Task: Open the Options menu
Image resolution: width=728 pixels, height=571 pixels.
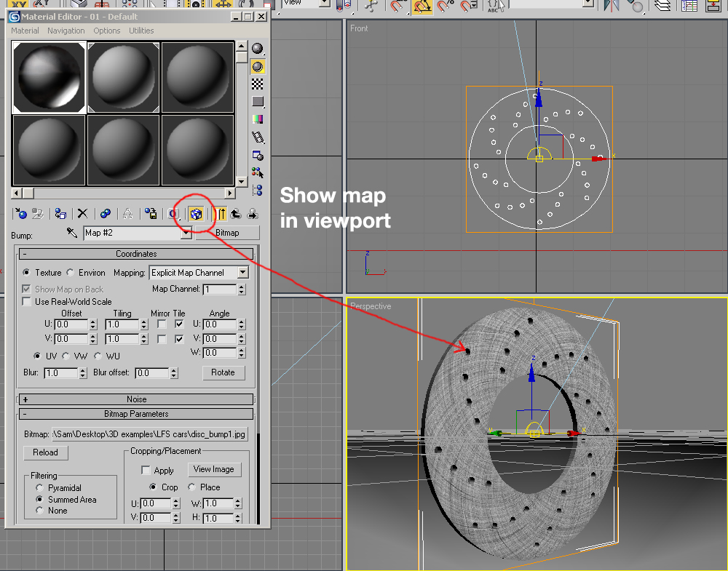Action: click(107, 31)
